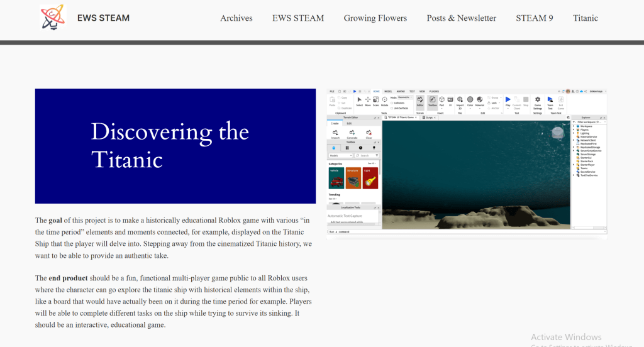Open the Models dropdown in the Toolbox
This screenshot has height=347, width=644.
coord(340,155)
